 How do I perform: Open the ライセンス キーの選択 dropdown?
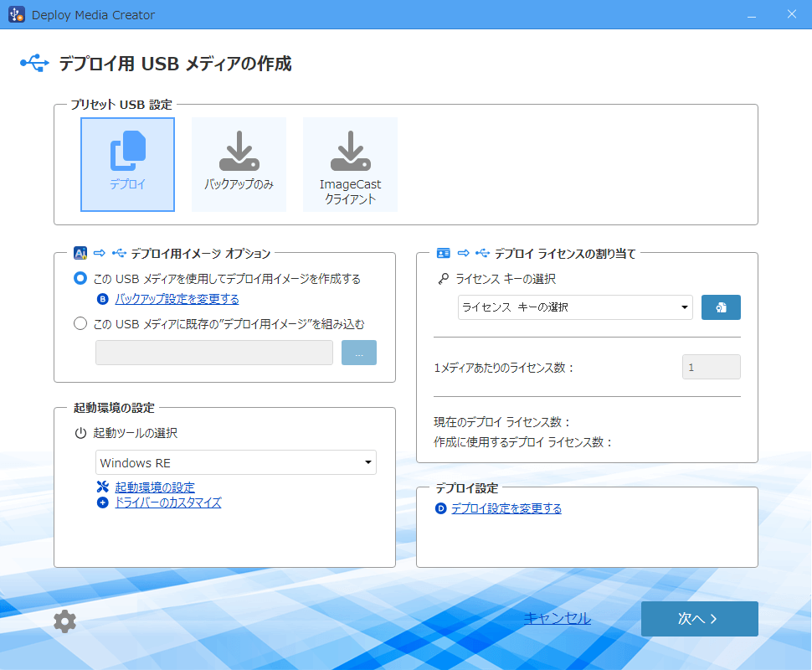click(x=575, y=307)
